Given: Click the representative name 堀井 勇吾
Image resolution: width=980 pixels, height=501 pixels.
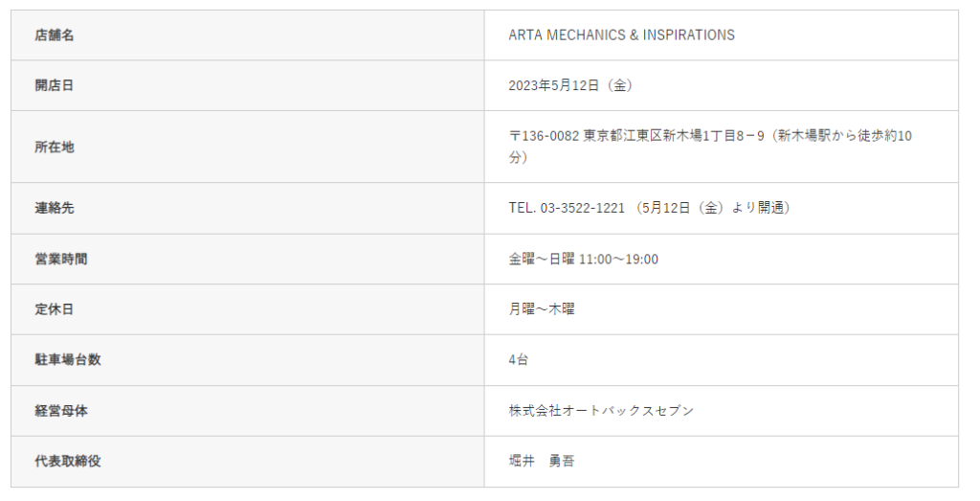Looking at the screenshot, I should 542,461.
